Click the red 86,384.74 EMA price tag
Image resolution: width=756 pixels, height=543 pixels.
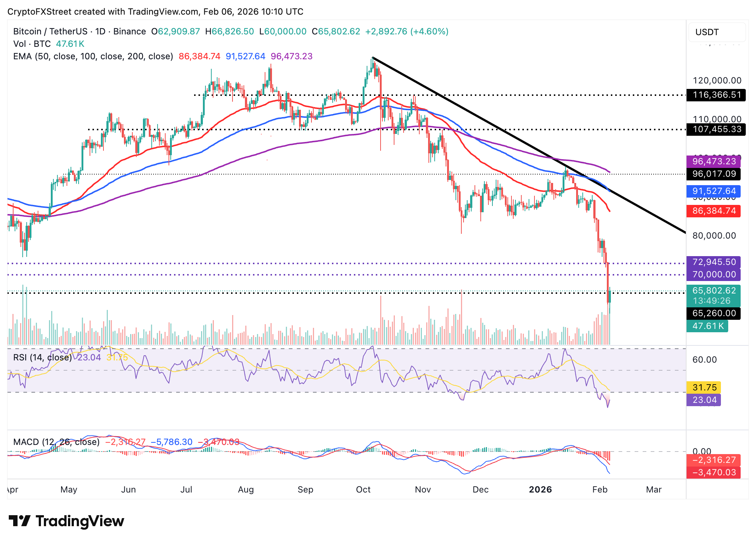click(x=713, y=211)
